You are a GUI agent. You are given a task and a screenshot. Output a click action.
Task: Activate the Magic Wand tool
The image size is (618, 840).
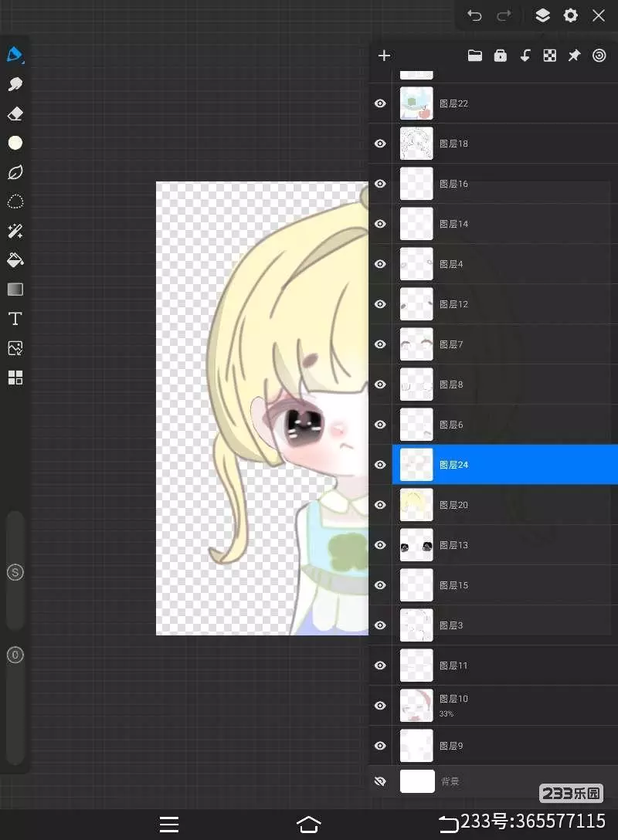[15, 231]
